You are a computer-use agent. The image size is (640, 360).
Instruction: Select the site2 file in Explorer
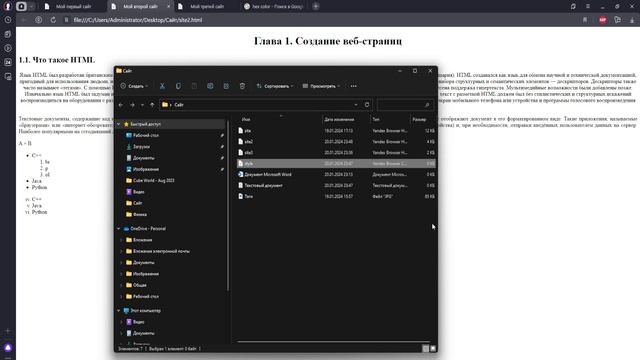click(336, 142)
